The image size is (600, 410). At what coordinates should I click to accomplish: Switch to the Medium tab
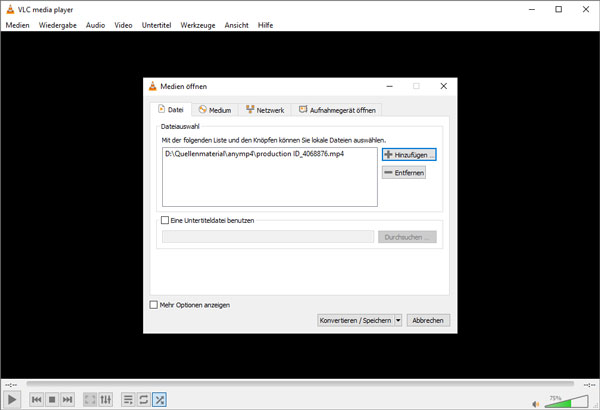[215, 110]
